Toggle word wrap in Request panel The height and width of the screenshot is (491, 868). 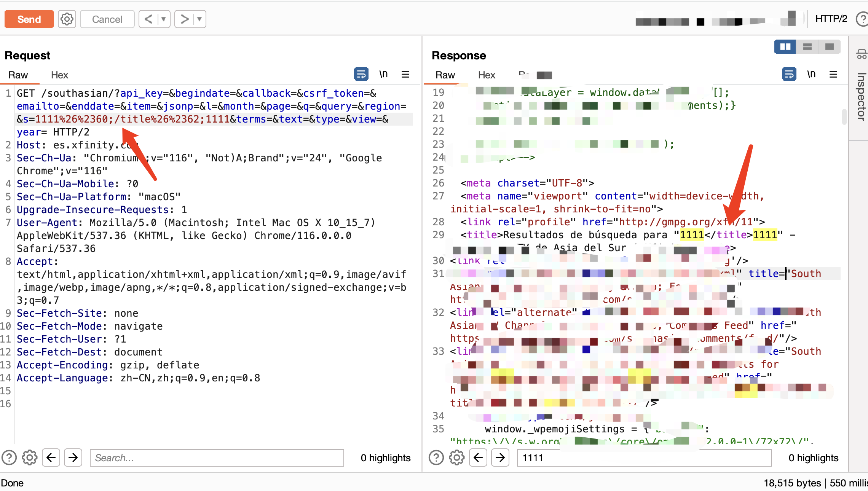361,74
